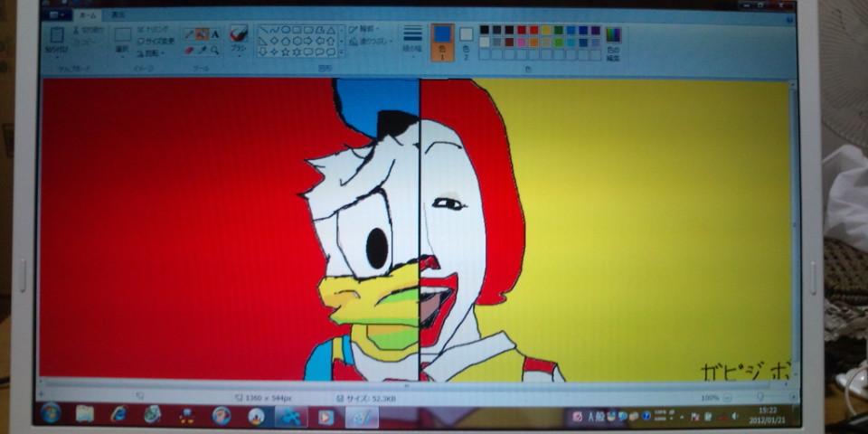Pick the Rectangle shape
The image size is (868, 434).
[x=297, y=30]
